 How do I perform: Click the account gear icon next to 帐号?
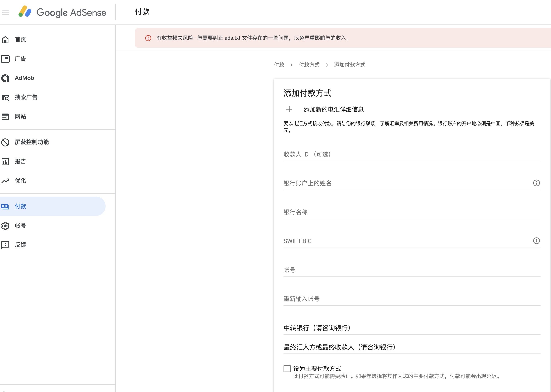5,226
